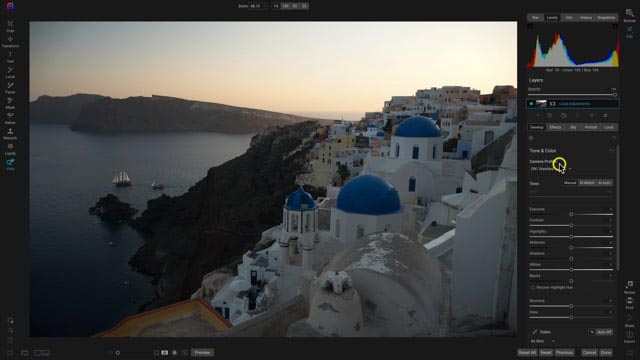Click the Tone & Color reset arrow
Viewport: 640px width, 360px height.
(611, 151)
